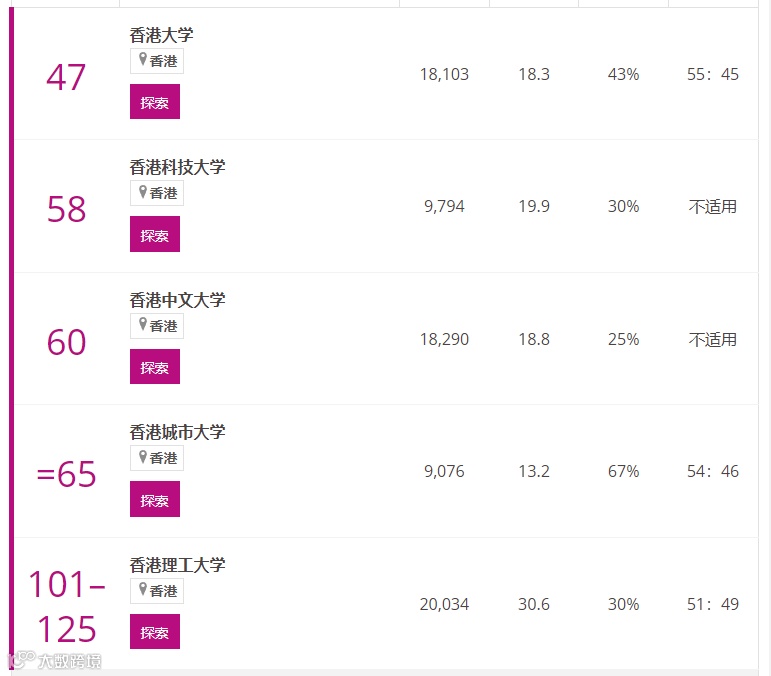Click the 18,290 student count cell
Image resolution: width=771 pixels, height=676 pixels.
[x=444, y=339]
